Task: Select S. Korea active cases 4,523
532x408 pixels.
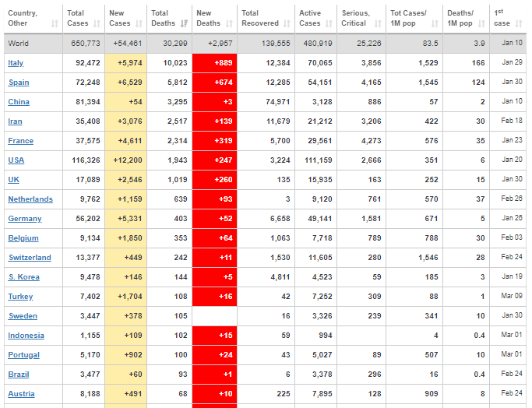Action: (322, 277)
